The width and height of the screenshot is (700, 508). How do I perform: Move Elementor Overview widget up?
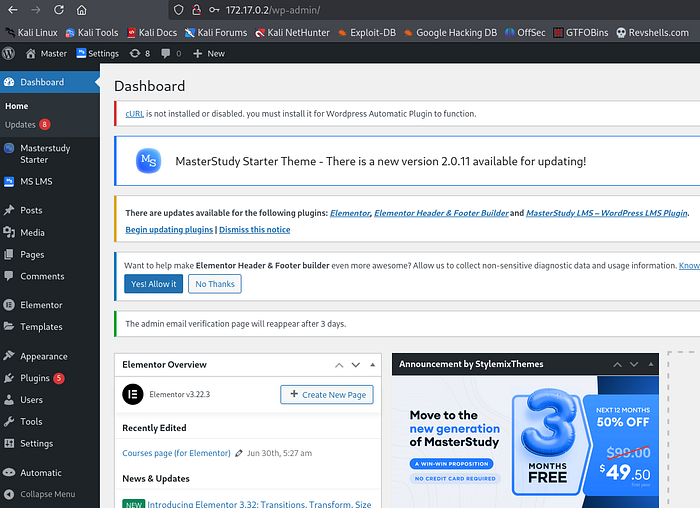[x=339, y=365]
